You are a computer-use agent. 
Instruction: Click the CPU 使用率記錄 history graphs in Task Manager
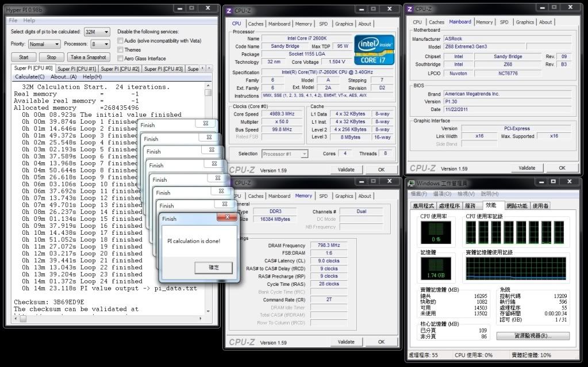(516, 232)
